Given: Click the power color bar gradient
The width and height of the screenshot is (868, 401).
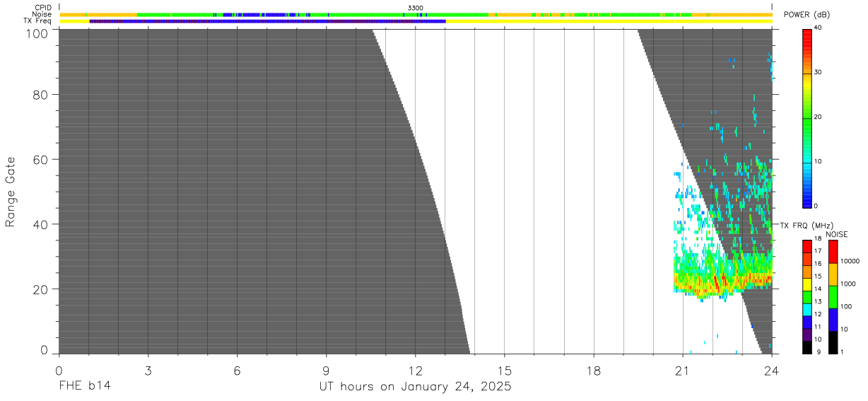Looking at the screenshot, I should click(x=808, y=117).
